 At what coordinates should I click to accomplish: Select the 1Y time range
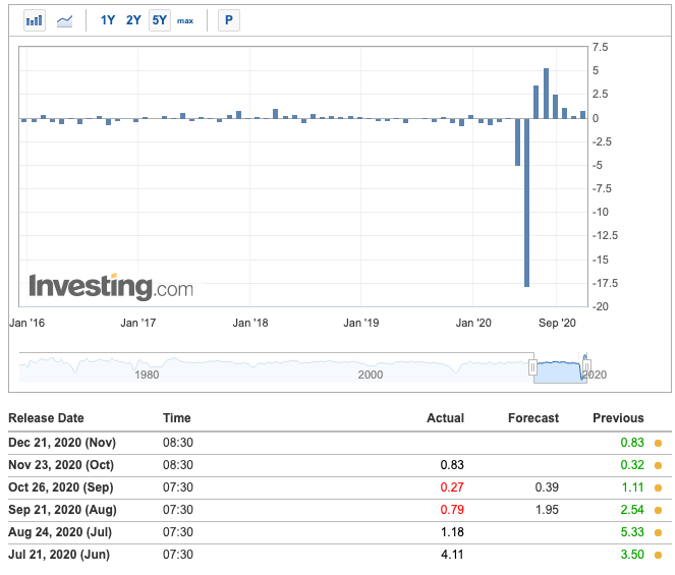point(108,20)
